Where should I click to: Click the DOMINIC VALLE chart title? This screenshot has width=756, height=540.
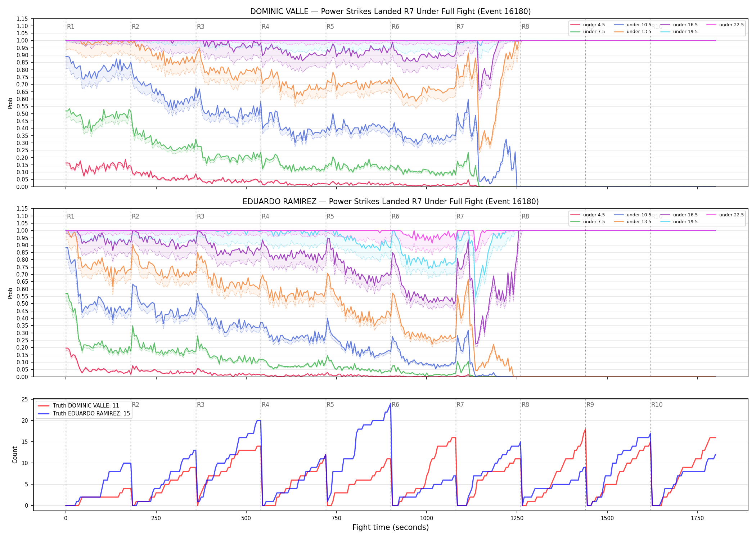(x=390, y=12)
